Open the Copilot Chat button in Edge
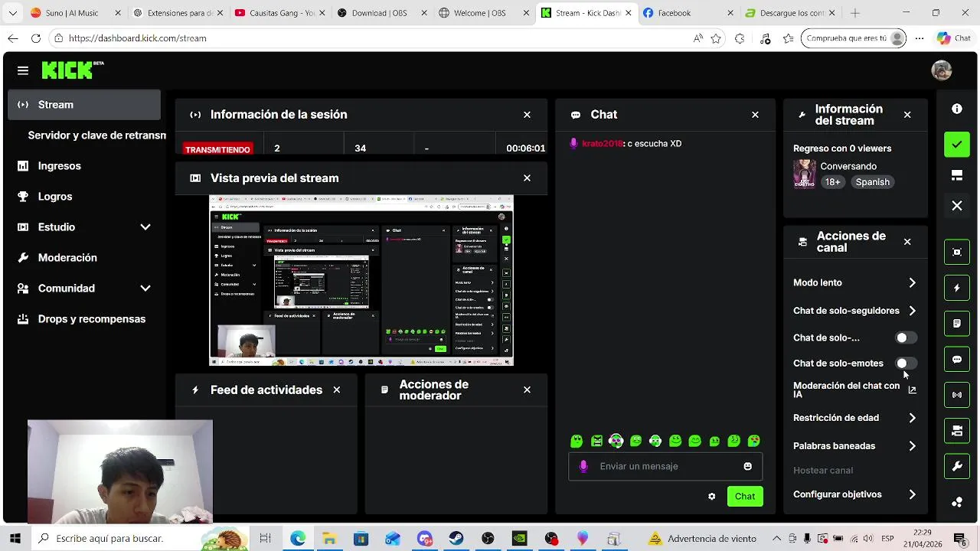This screenshot has width=980, height=551. 954,38
